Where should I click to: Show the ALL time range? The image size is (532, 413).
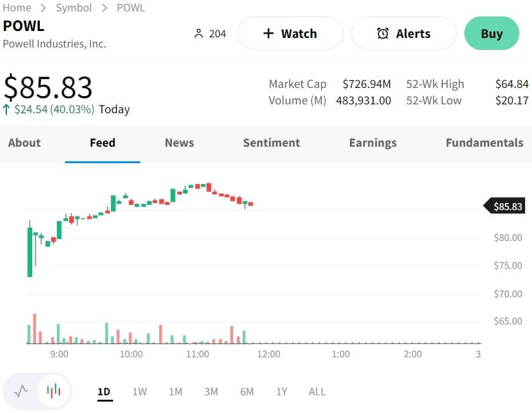pos(317,391)
